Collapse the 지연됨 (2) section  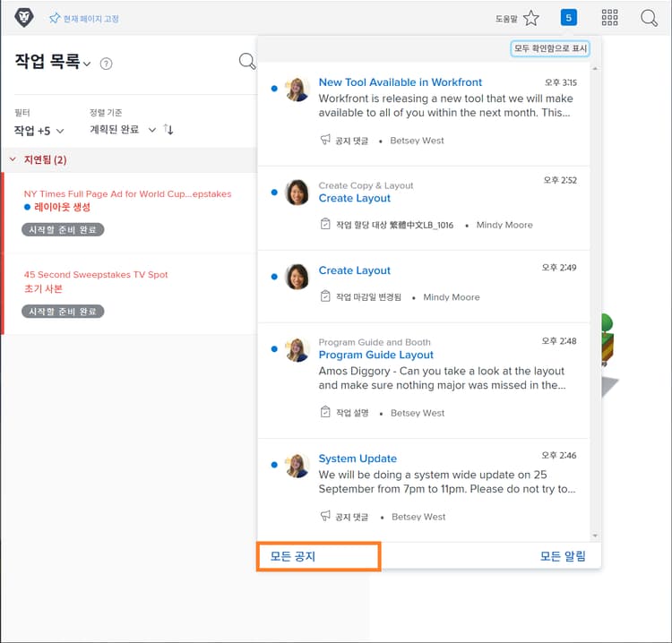[13, 159]
